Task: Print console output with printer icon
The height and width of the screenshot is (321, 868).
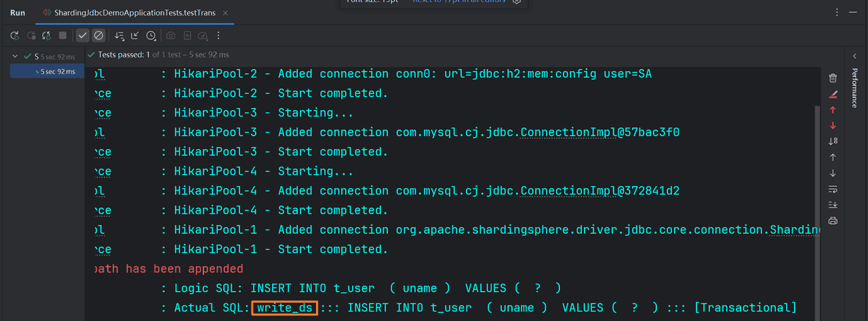Action: click(x=833, y=221)
